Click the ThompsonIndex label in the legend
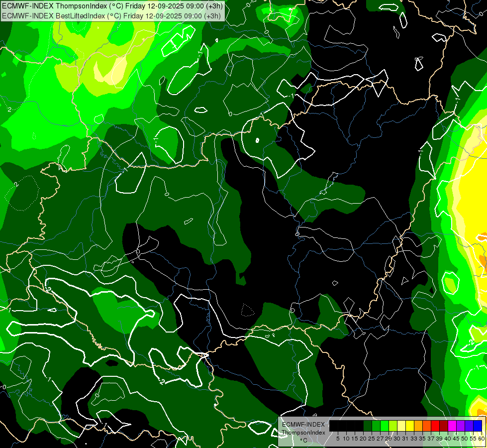 coord(303,433)
